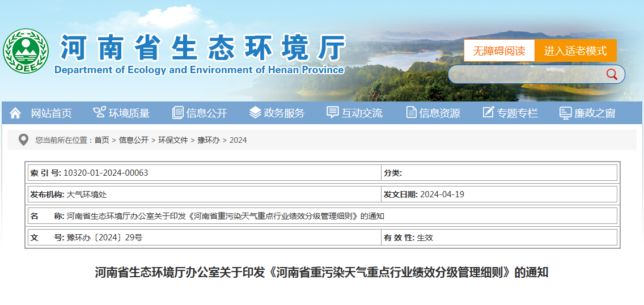Go to 首页 in the breadcrumb

[x=102, y=141]
